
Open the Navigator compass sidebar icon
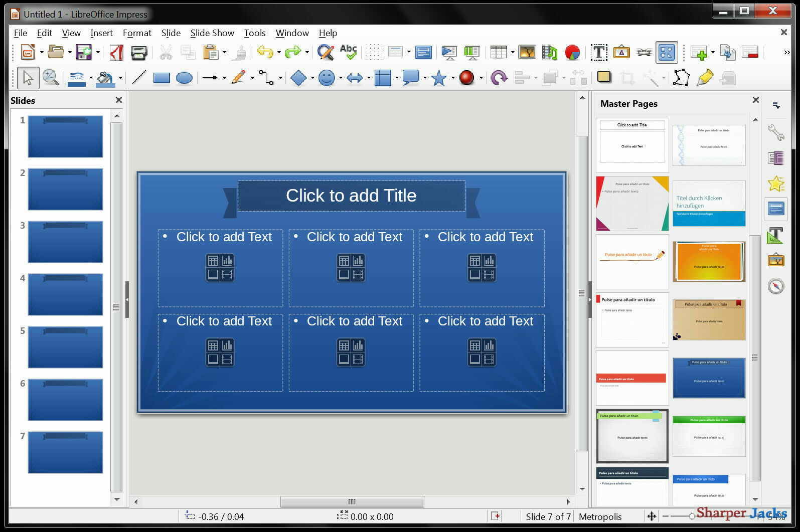(776, 286)
